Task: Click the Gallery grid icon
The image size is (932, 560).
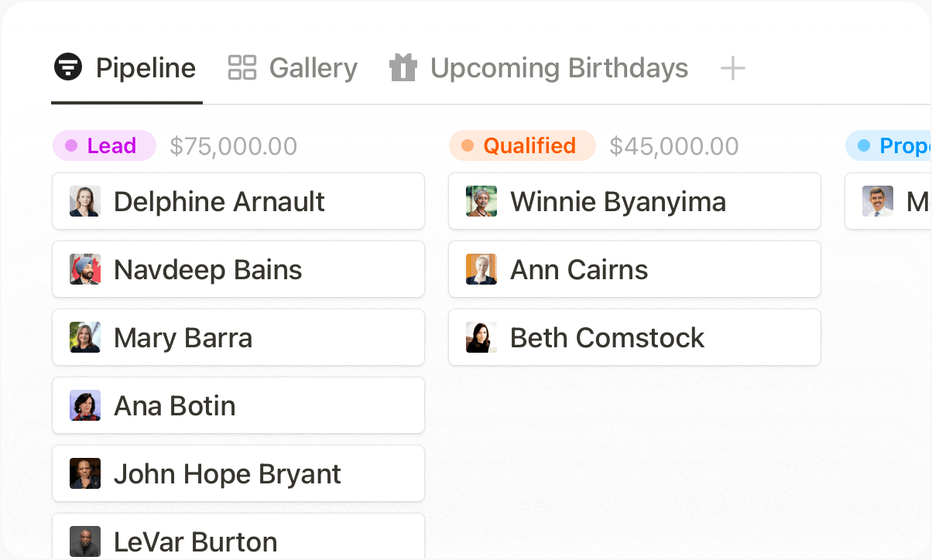Action: point(242,68)
